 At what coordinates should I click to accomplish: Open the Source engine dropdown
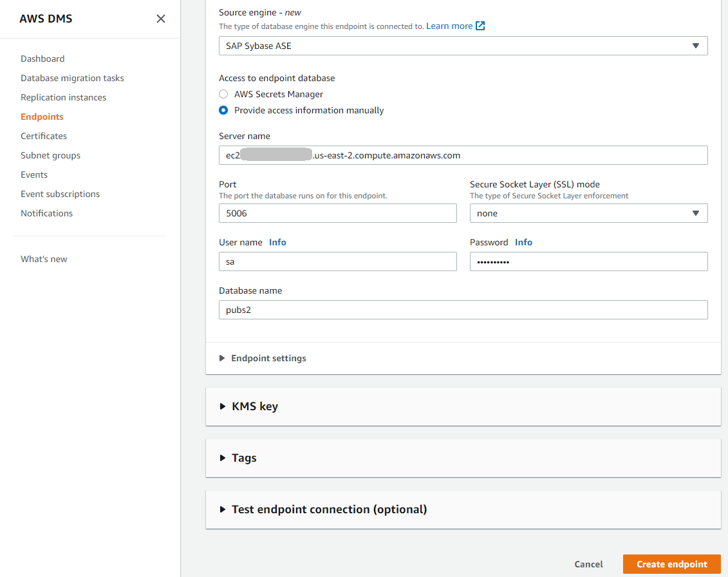(463, 46)
